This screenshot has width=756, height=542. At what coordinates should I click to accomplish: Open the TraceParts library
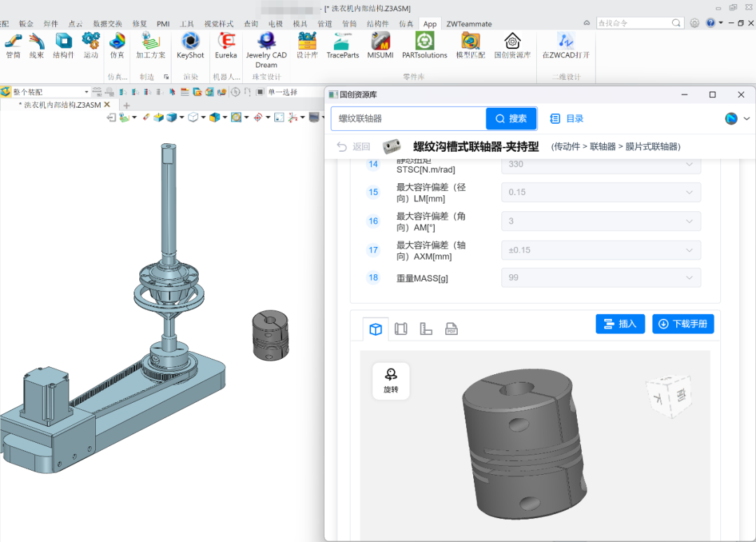point(342,46)
